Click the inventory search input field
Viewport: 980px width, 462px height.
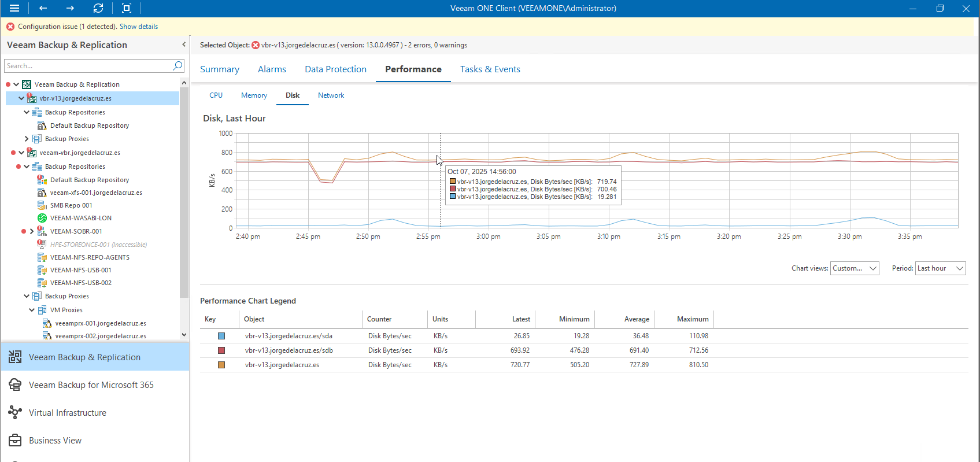click(x=87, y=66)
